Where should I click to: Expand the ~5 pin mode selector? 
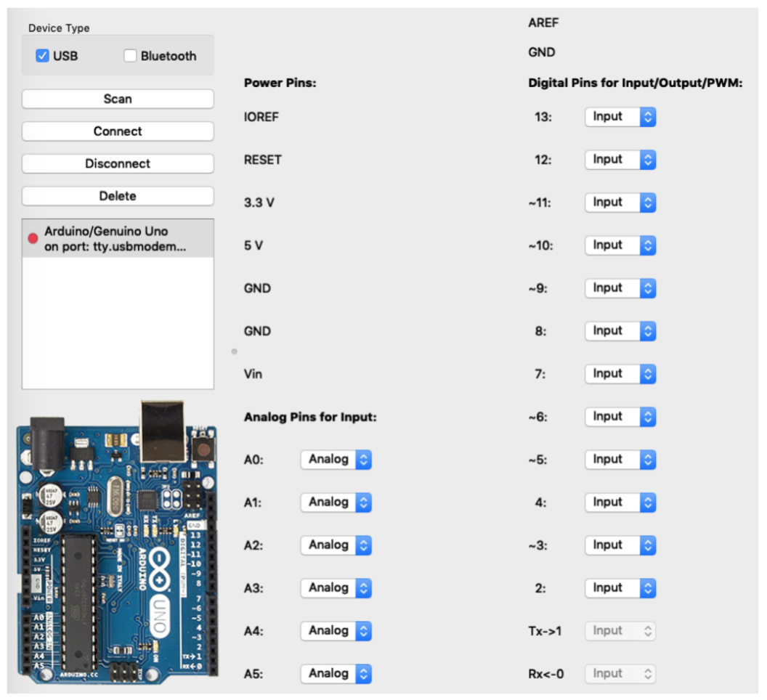point(620,460)
